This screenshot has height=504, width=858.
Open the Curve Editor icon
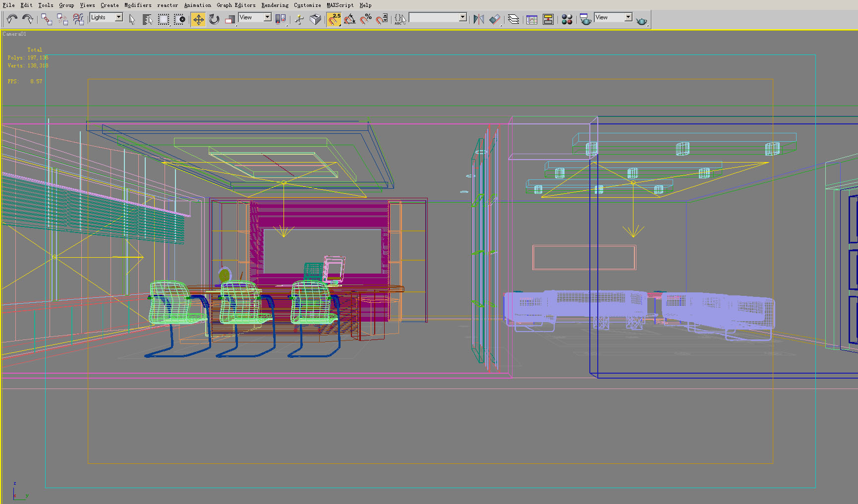532,19
